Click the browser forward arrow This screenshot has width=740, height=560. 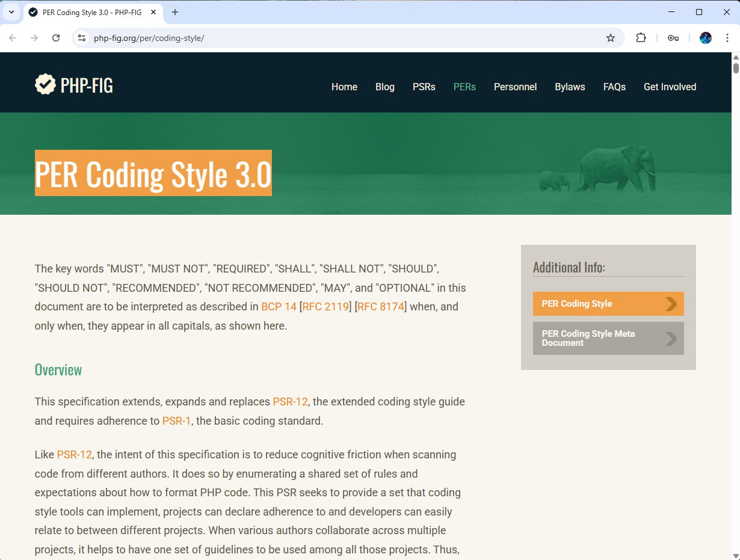(x=34, y=38)
